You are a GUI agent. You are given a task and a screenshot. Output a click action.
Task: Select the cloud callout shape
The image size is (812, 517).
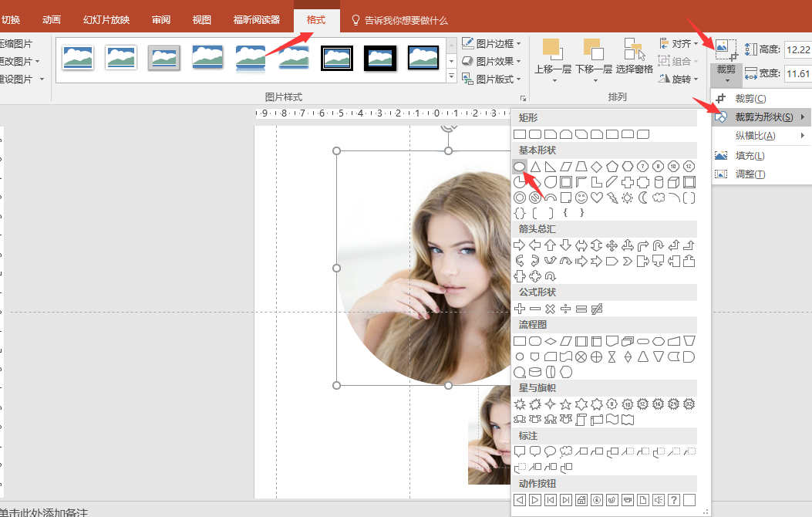(566, 451)
